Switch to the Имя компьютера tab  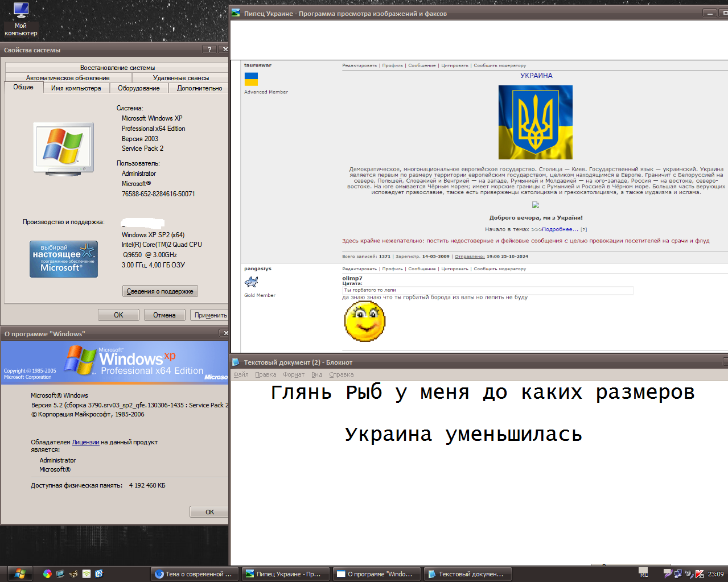[x=76, y=88]
